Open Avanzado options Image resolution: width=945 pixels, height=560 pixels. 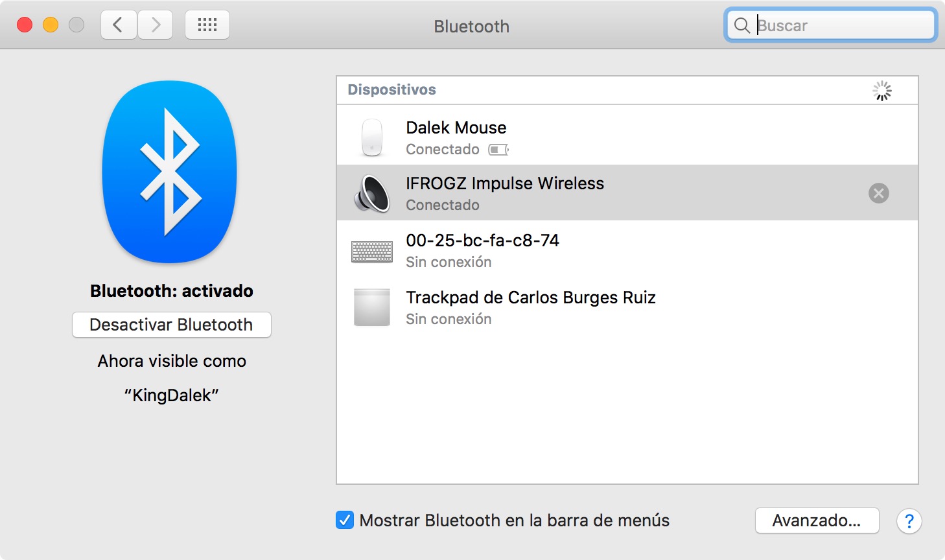pos(817,520)
